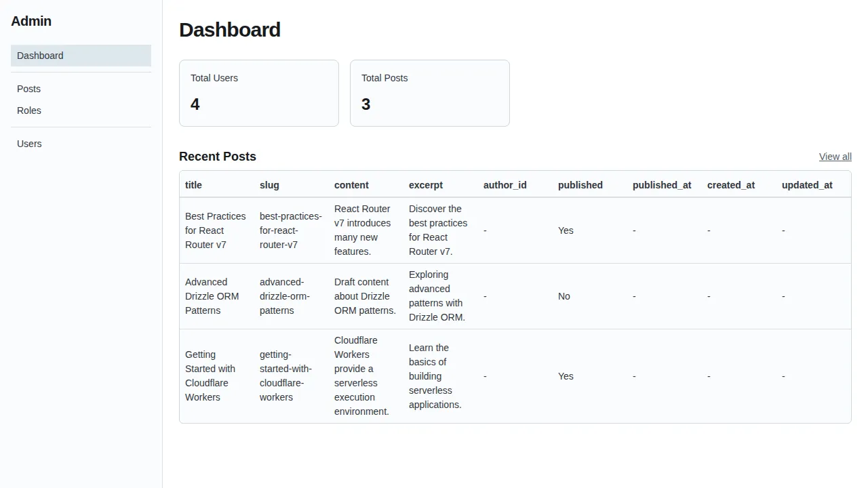Click the No published value for Drizzle post
This screenshot has width=868, height=488.
(564, 296)
